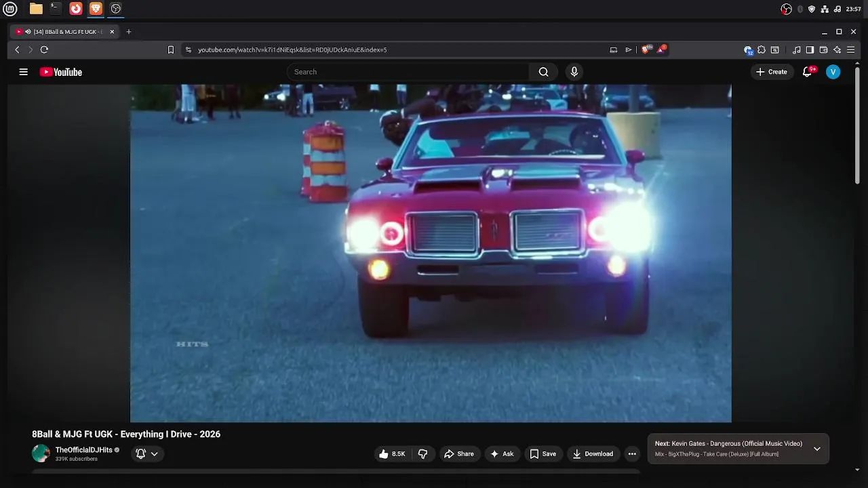
Task: Mute the tab via speaker icon
Action: pyautogui.click(x=28, y=32)
